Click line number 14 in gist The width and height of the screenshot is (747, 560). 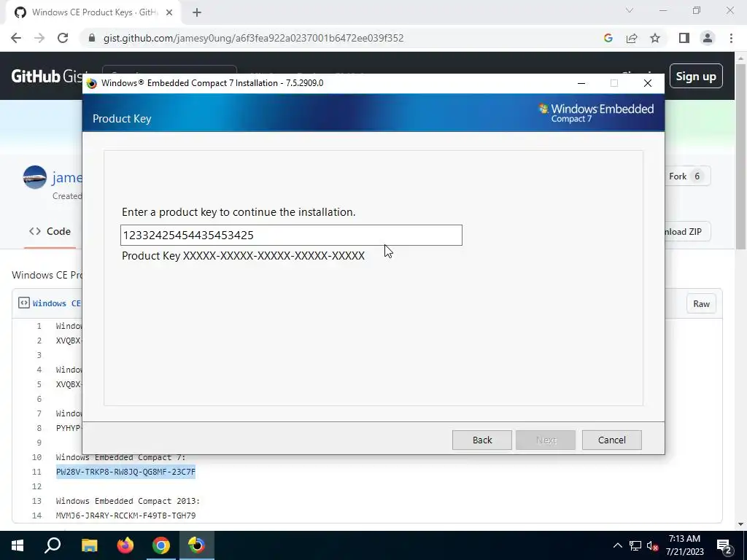37,516
